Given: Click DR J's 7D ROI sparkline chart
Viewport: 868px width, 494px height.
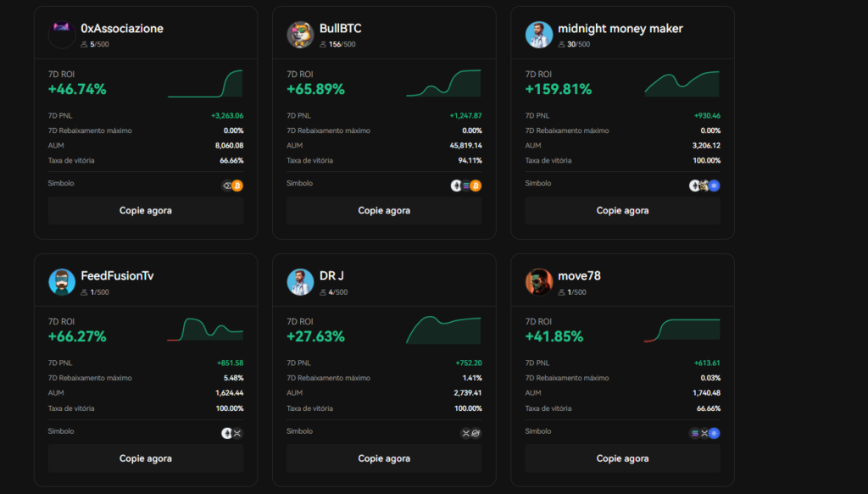Looking at the screenshot, I should [x=443, y=330].
